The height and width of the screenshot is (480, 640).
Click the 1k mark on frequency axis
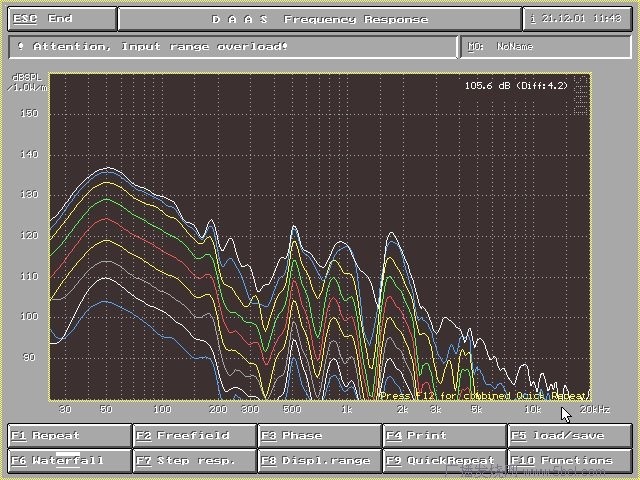click(347, 410)
